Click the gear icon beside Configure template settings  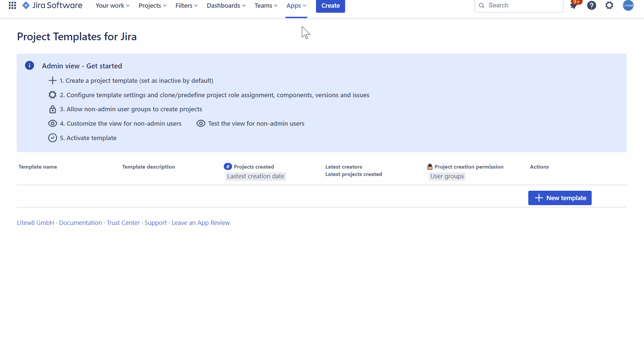[x=52, y=95]
